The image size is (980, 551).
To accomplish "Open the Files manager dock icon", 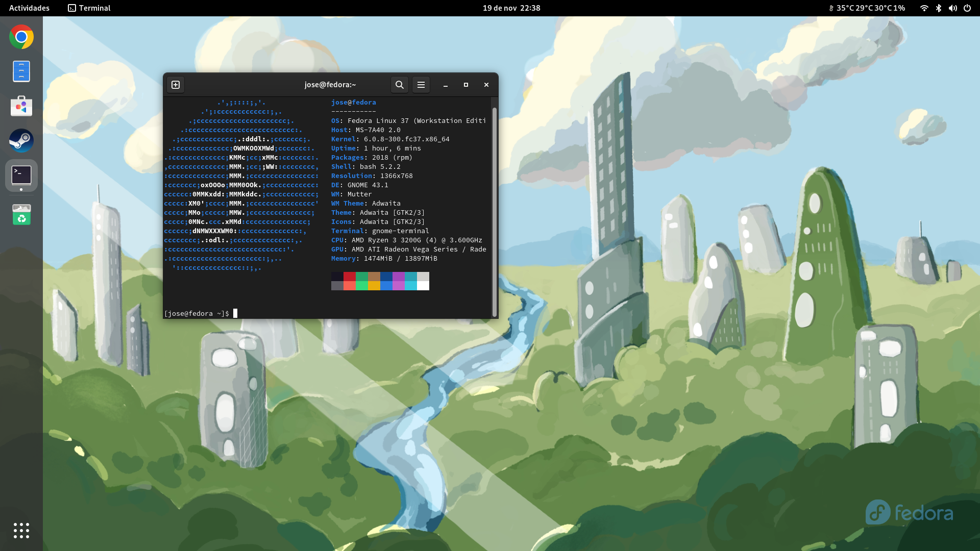I will coord(21,71).
